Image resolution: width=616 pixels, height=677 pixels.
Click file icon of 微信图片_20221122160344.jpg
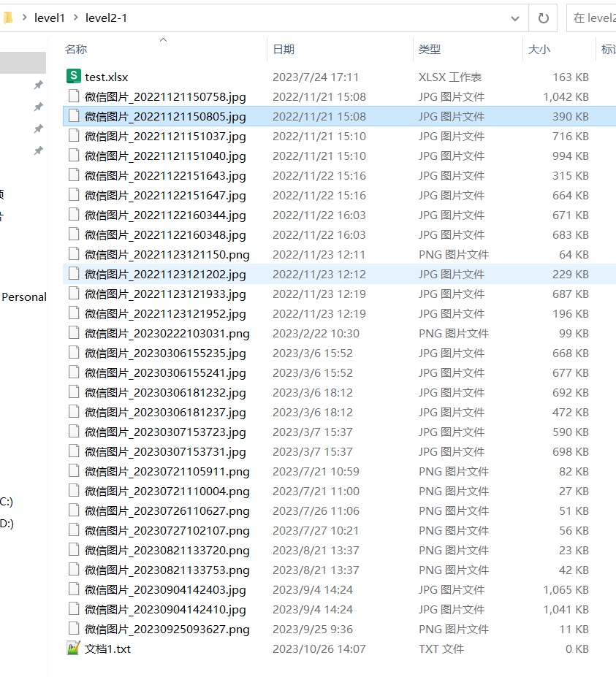tap(74, 214)
